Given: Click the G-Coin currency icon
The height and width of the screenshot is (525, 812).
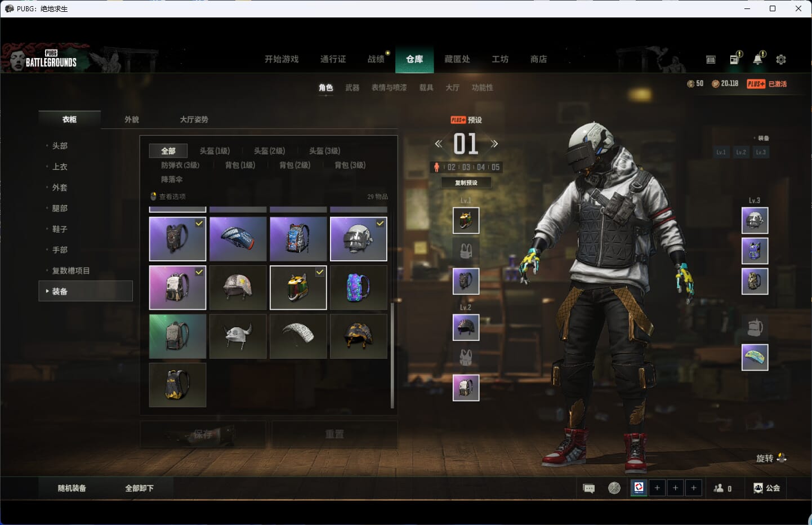Looking at the screenshot, I should 690,84.
